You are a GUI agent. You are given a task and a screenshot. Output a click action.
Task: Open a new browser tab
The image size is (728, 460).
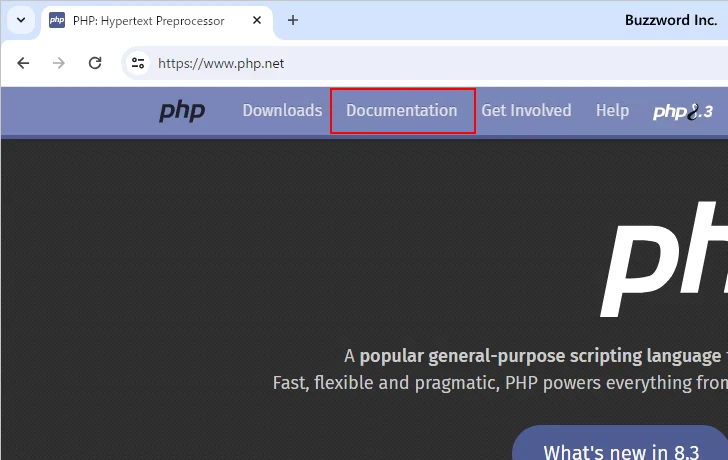click(292, 20)
